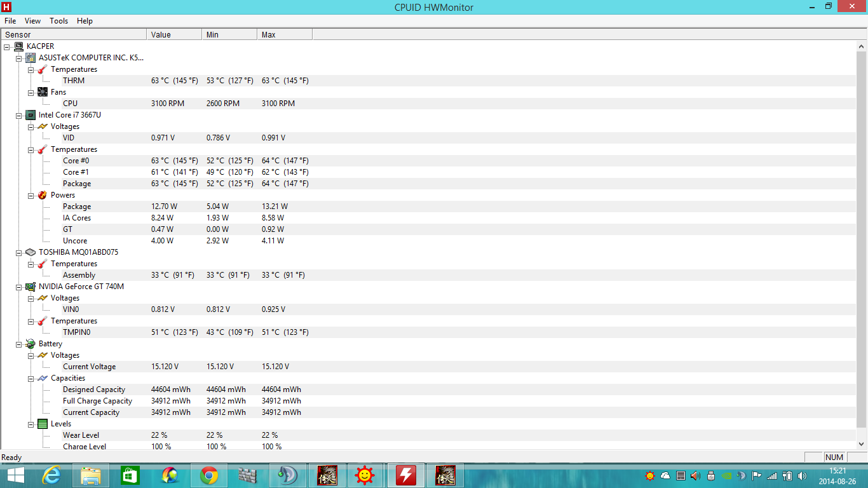Open the Safely Remove Hardware USB tray icon
Image resolution: width=868 pixels, height=488 pixels.
click(711, 475)
